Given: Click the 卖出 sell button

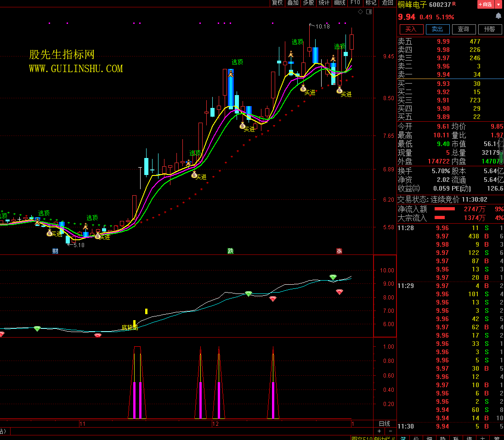Looking at the screenshot, I should coord(437,29).
